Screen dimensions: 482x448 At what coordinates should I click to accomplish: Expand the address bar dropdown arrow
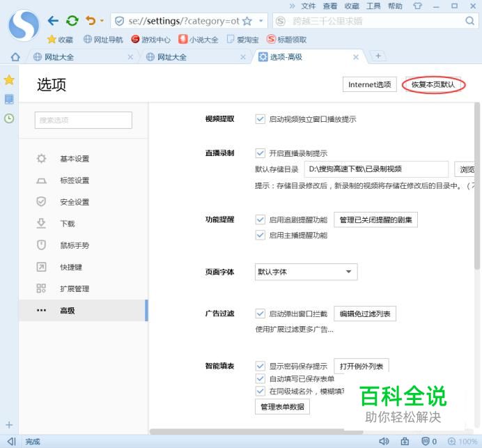(x=261, y=22)
